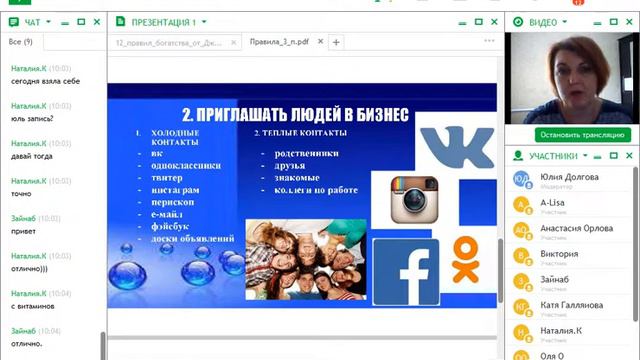This screenshot has width=640, height=360.
Task: Click Наталия.К's avatar in participants list
Action: (x=522, y=333)
